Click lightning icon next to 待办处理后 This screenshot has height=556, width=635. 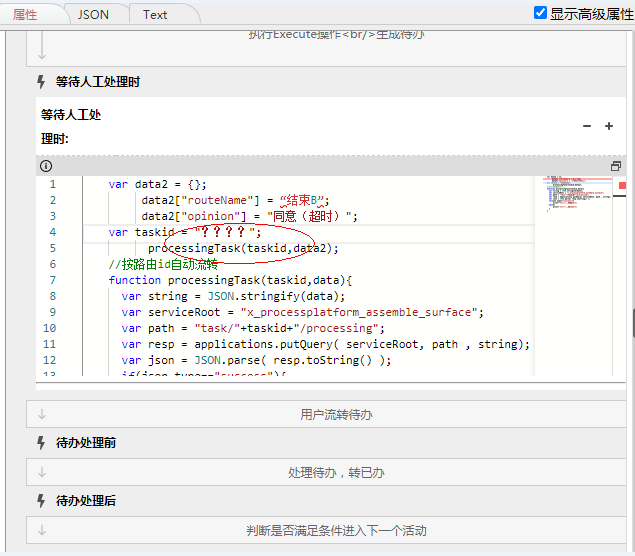(41, 501)
